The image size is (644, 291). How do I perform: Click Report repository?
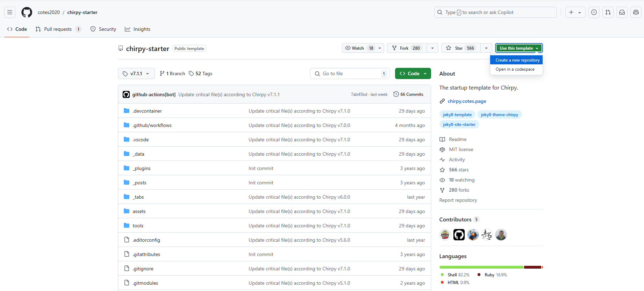coord(458,200)
